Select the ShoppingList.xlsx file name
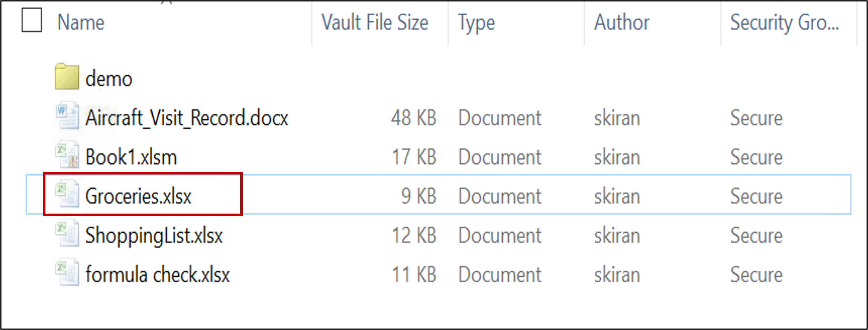The image size is (868, 330). point(154,236)
